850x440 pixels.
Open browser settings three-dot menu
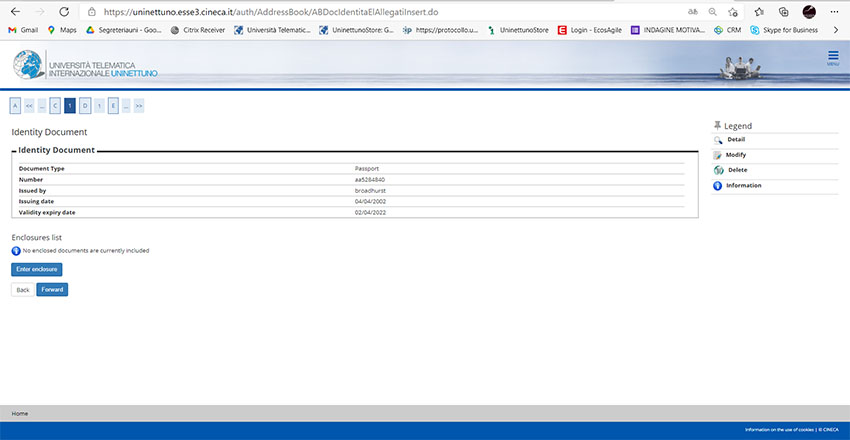(x=834, y=11)
